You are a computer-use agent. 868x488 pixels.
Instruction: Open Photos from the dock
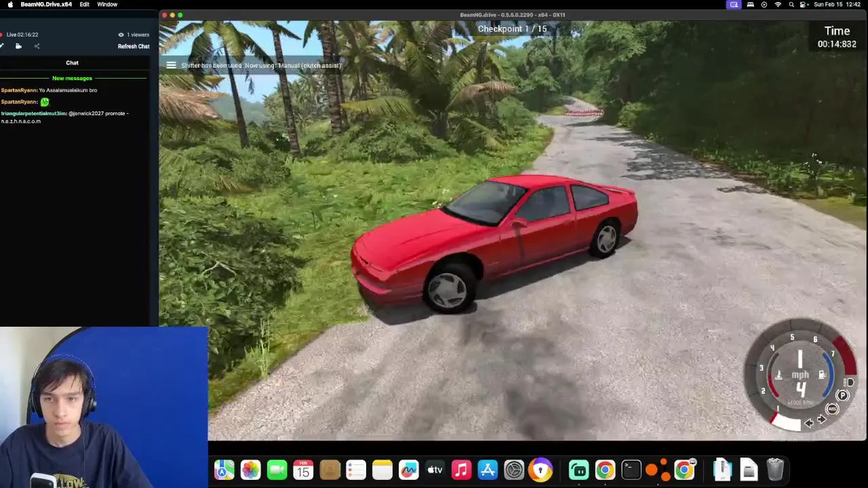point(251,470)
